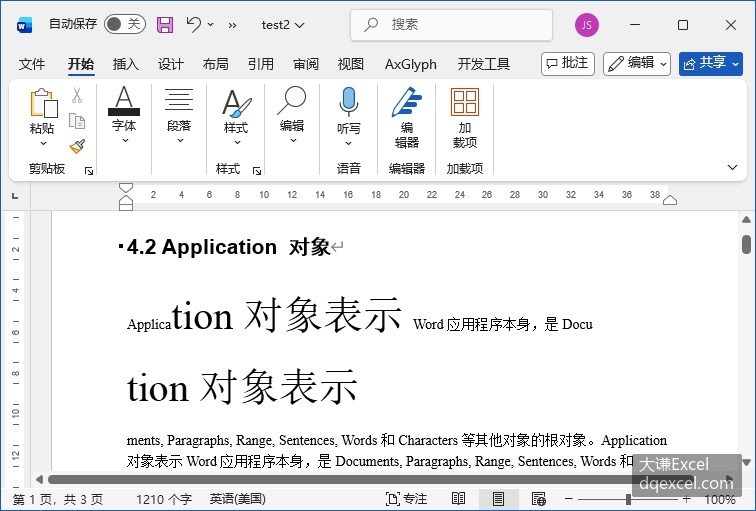Viewport: 756px width, 511px height.
Task: Click the 1210 个字 word count
Action: [163, 499]
